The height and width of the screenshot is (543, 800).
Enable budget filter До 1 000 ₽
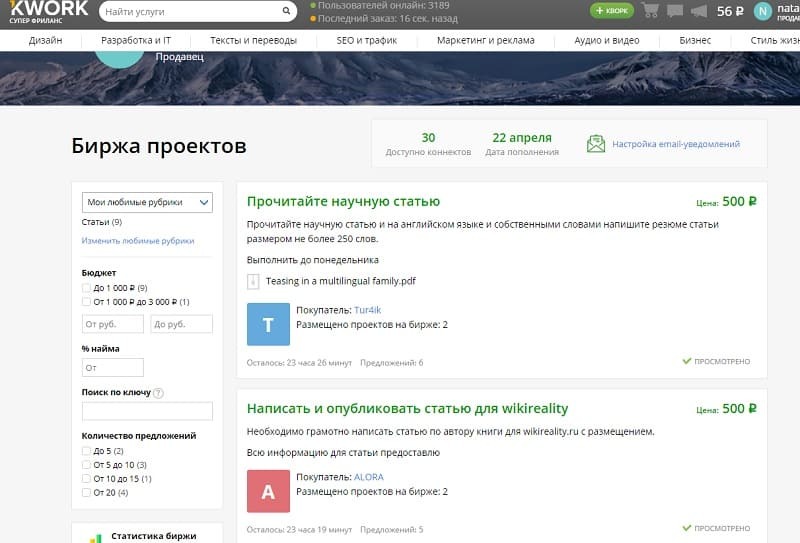click(87, 288)
